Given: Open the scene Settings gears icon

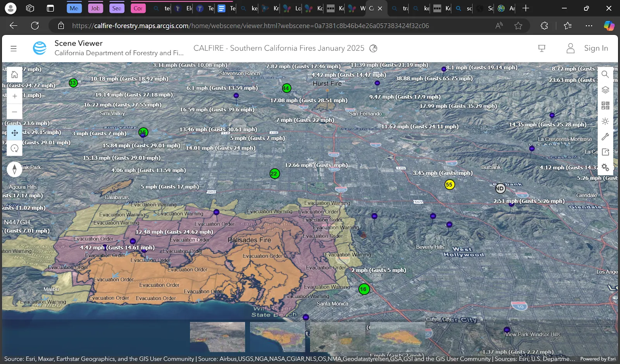Looking at the screenshot, I should (x=605, y=167).
